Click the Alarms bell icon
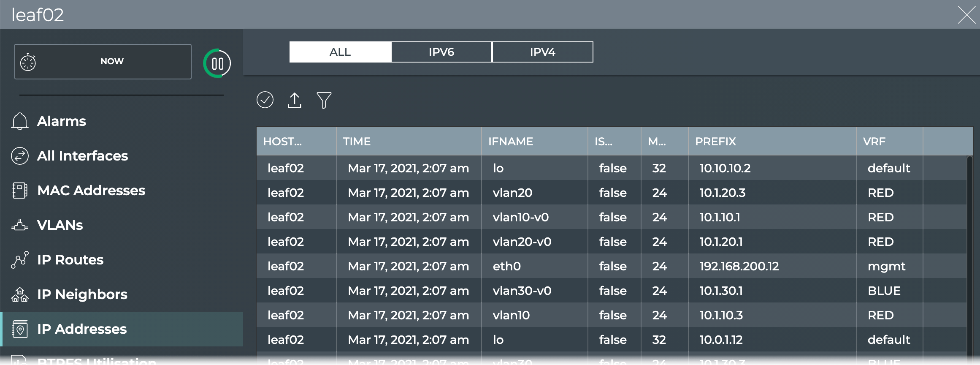 click(x=20, y=121)
